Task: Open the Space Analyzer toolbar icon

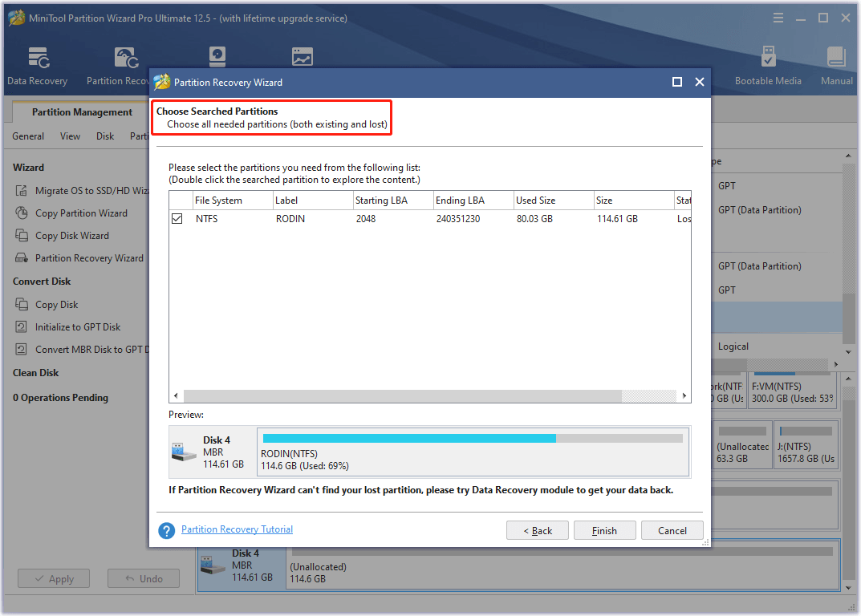Action: [302, 57]
